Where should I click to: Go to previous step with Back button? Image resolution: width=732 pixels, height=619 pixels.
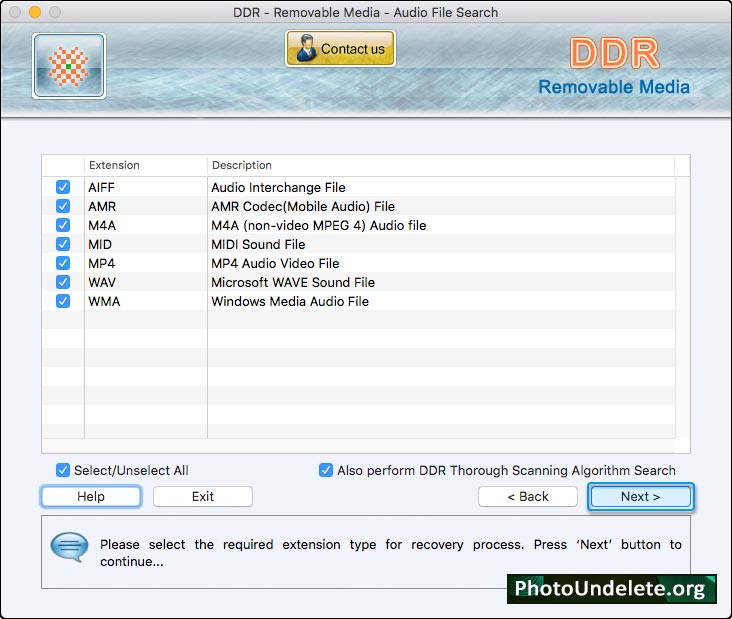(528, 496)
